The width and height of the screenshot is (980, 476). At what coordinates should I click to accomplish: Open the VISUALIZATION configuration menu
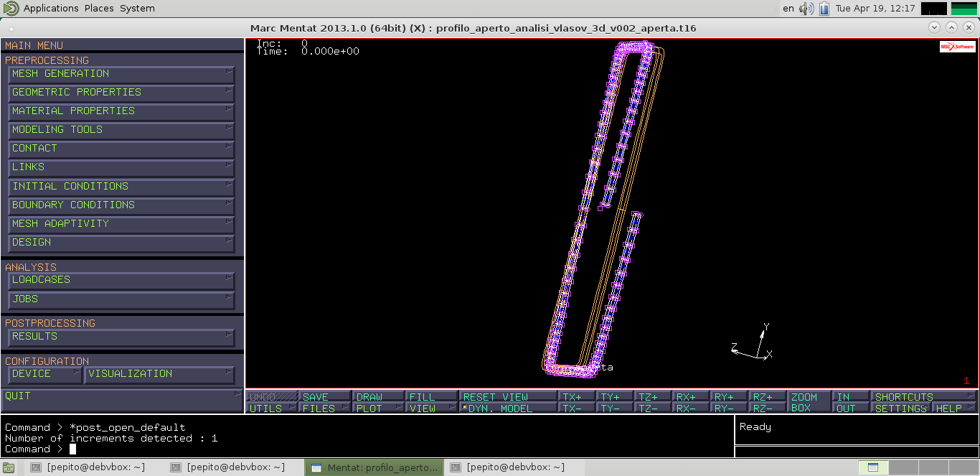[x=159, y=374]
